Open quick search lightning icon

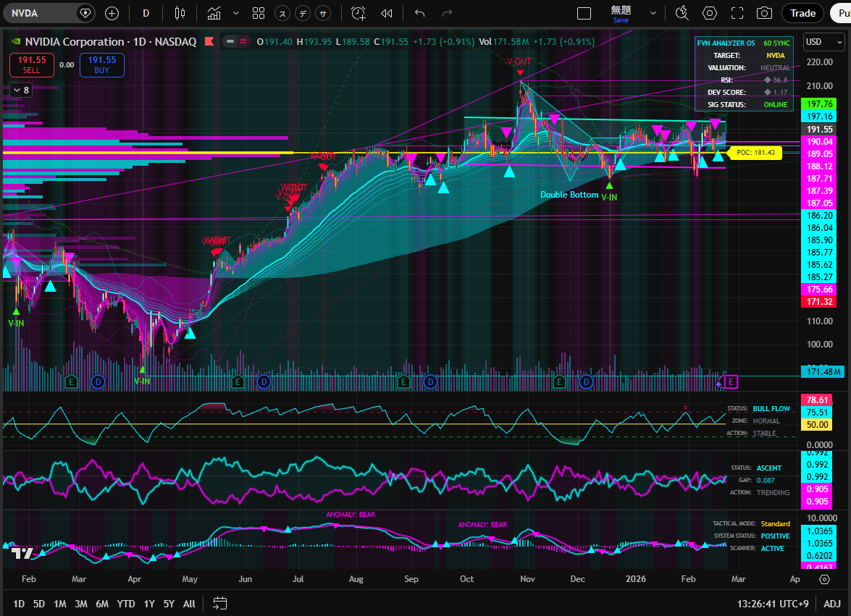[682, 14]
